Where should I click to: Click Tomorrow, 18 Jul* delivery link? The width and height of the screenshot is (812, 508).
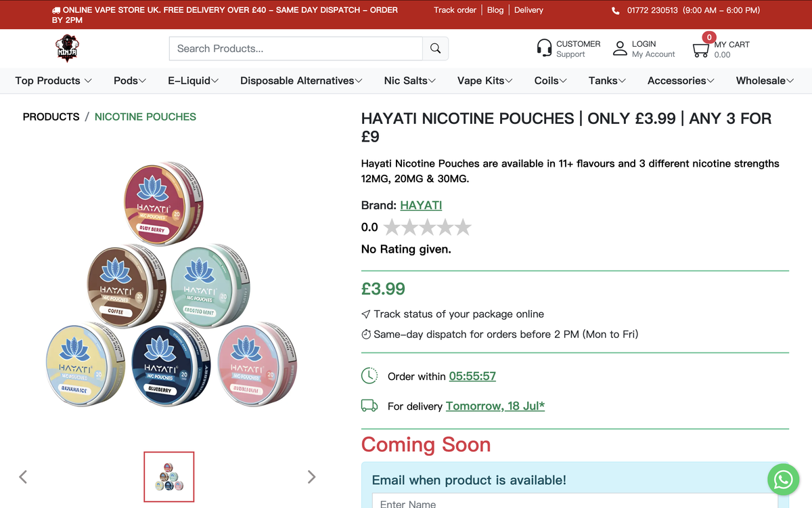[x=495, y=406]
